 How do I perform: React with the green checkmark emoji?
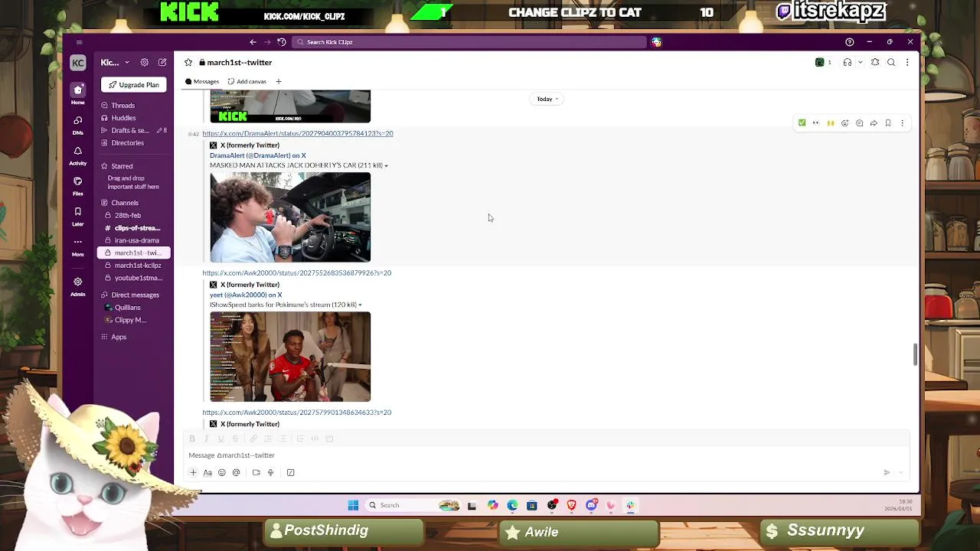point(802,123)
